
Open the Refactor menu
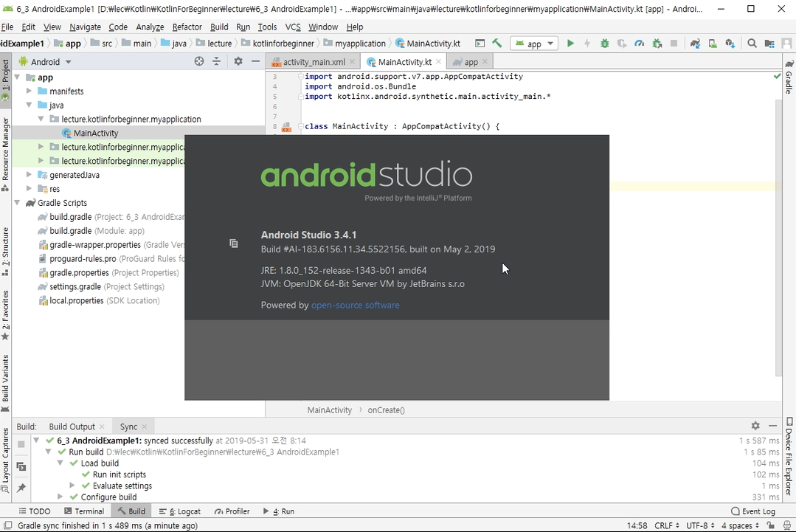[187, 27]
